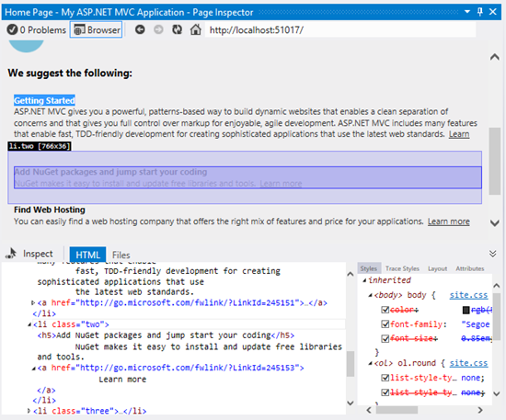Viewport: 506px width, 420px height.
Task: Click the black color swatch for color
Action: [466, 310]
